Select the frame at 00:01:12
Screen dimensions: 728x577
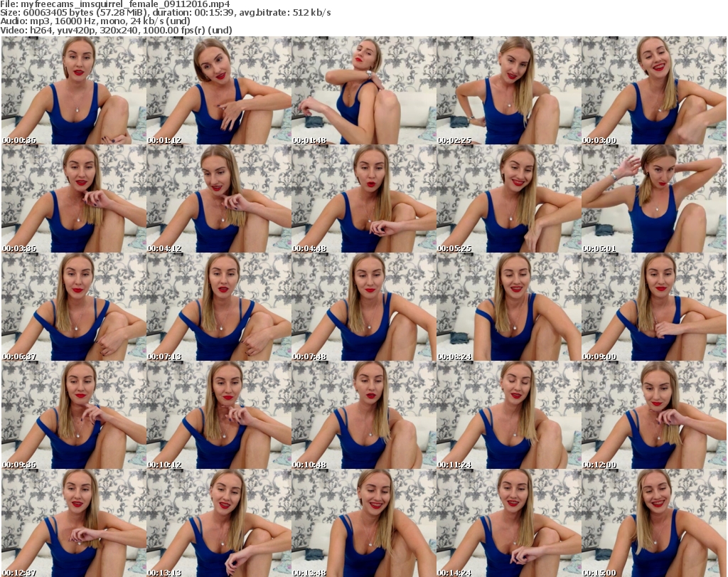pyautogui.click(x=218, y=91)
